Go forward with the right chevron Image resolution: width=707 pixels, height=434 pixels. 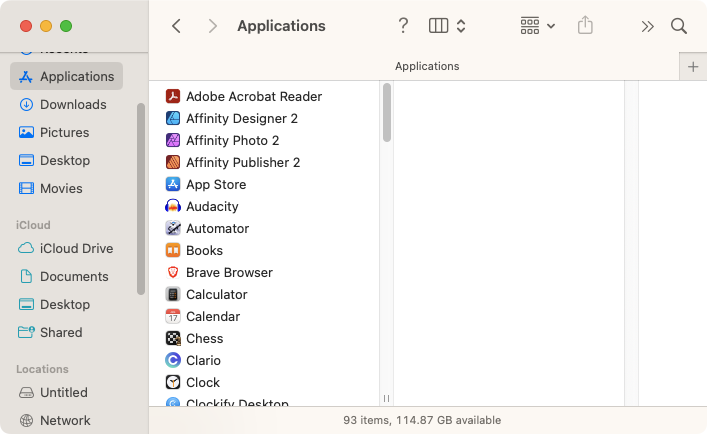pyautogui.click(x=212, y=26)
